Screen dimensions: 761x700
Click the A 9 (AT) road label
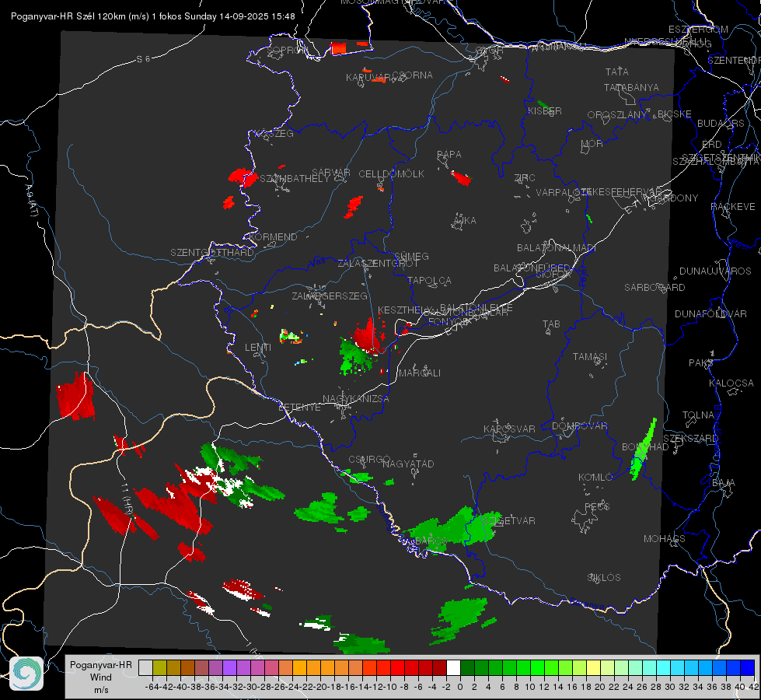click(32, 200)
